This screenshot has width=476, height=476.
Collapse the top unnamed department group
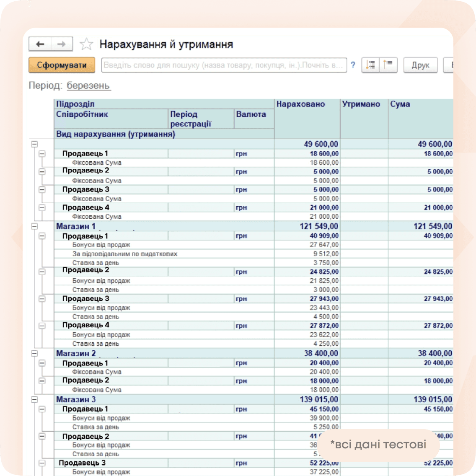34,144
